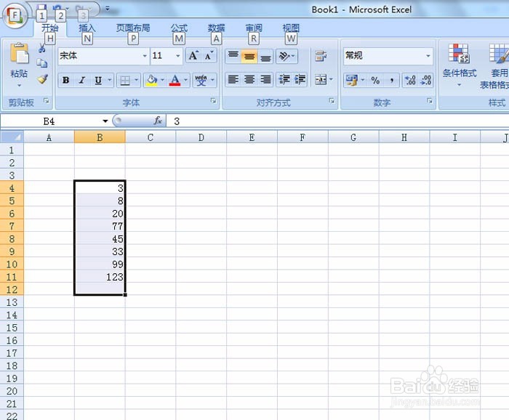Expand Name Box dropdown arrow

[105, 121]
